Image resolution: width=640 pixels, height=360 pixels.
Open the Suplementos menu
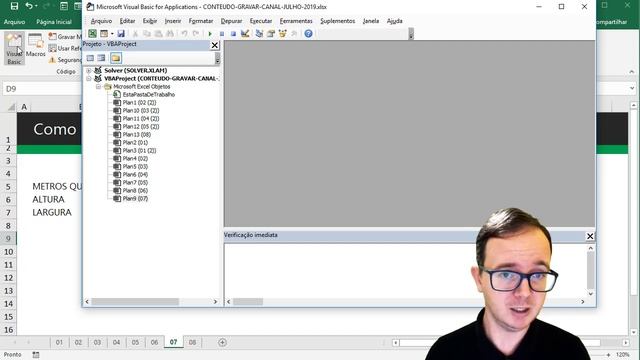[x=338, y=21]
